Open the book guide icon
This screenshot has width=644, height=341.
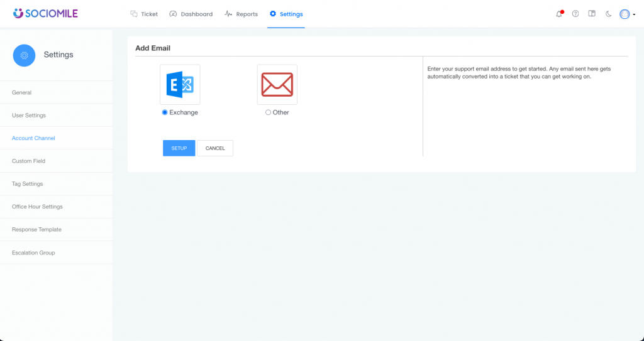click(592, 14)
